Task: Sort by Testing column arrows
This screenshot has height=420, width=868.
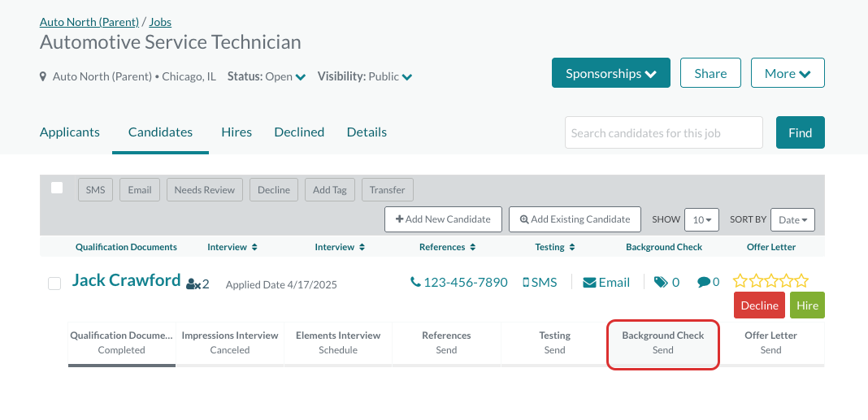Action: click(572, 247)
